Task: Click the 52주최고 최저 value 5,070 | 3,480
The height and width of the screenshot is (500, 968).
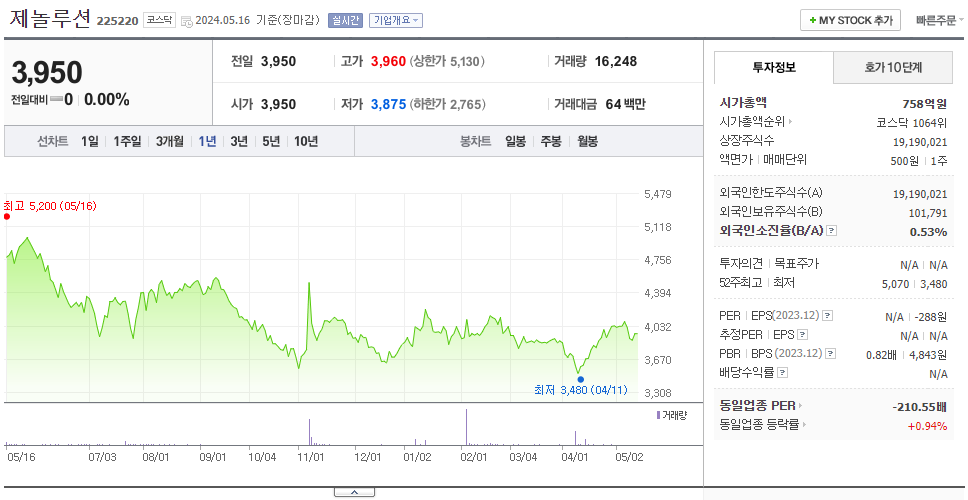Action: click(915, 284)
